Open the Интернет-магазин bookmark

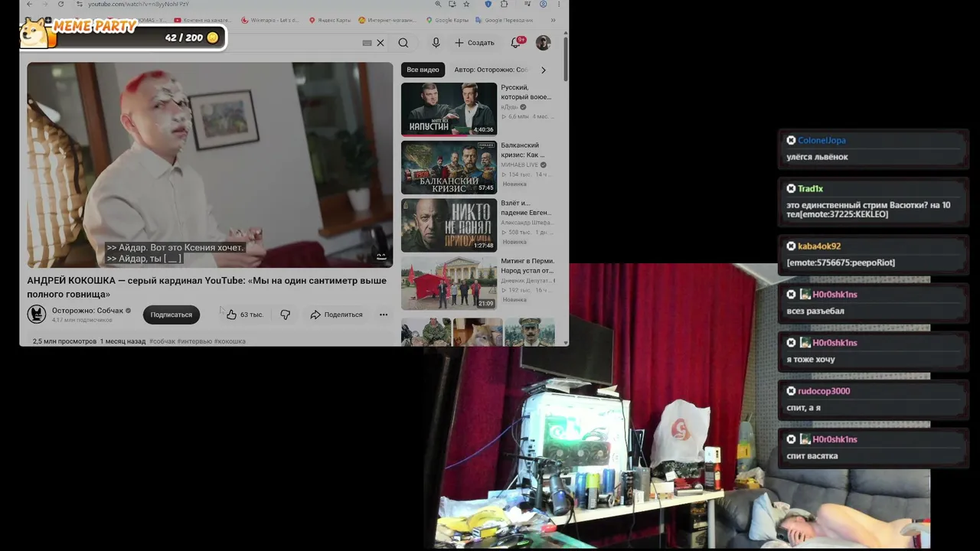[x=387, y=20]
